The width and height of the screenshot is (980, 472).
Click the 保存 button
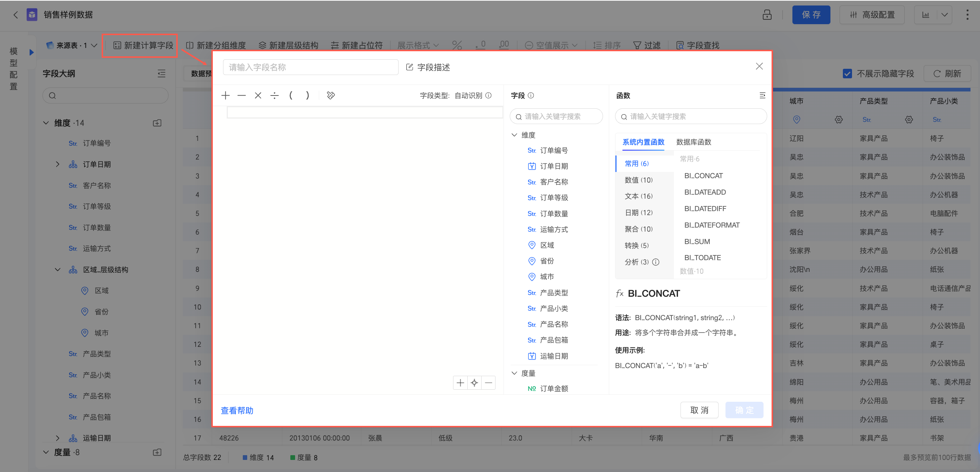(x=811, y=15)
